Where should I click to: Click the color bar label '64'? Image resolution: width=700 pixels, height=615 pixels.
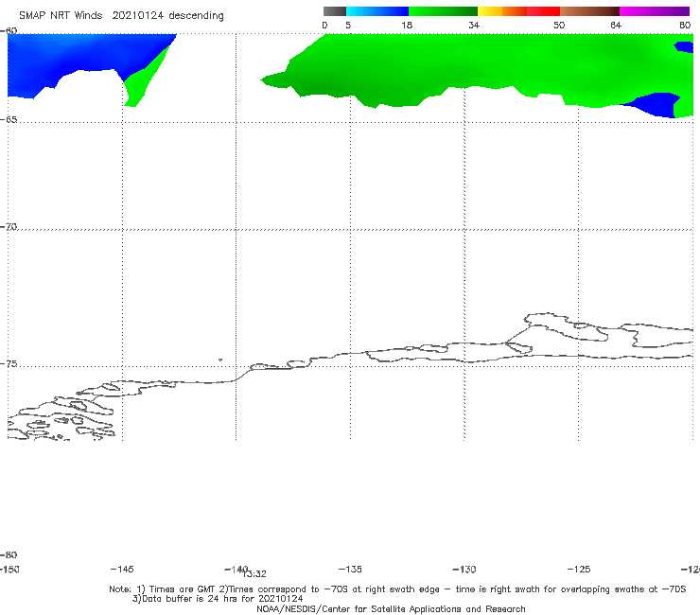pos(616,26)
